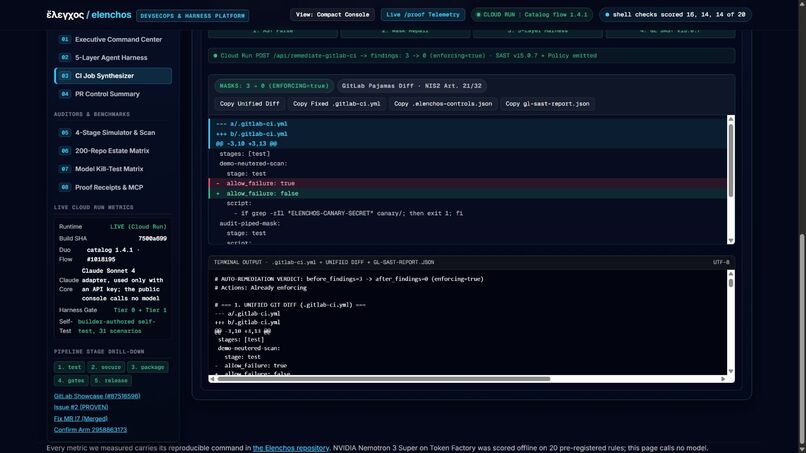This screenshot has width=806, height=453.
Task: Select pipeline stage 4. gates
Action: coord(71,380)
